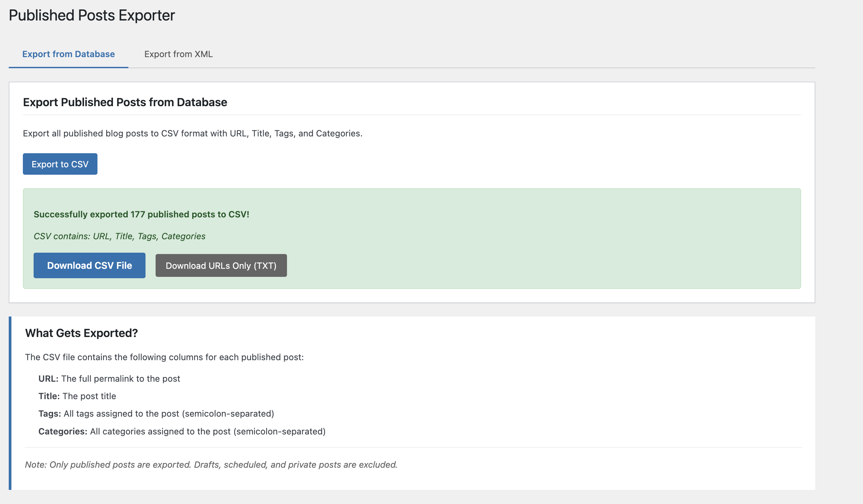
Task: Click the What Gets Exported? heading
Action: click(82, 333)
